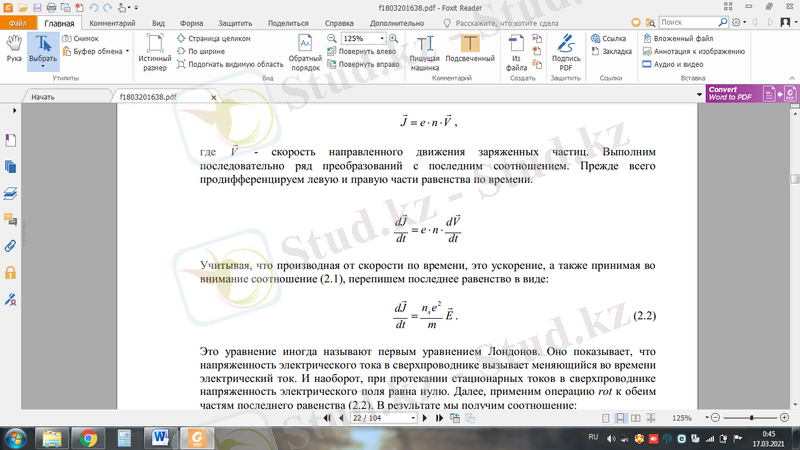Image resolution: width=800 pixels, height=450 pixels.
Task: Open the Attachments paperclip panel in sidebar
Action: coord(10,245)
